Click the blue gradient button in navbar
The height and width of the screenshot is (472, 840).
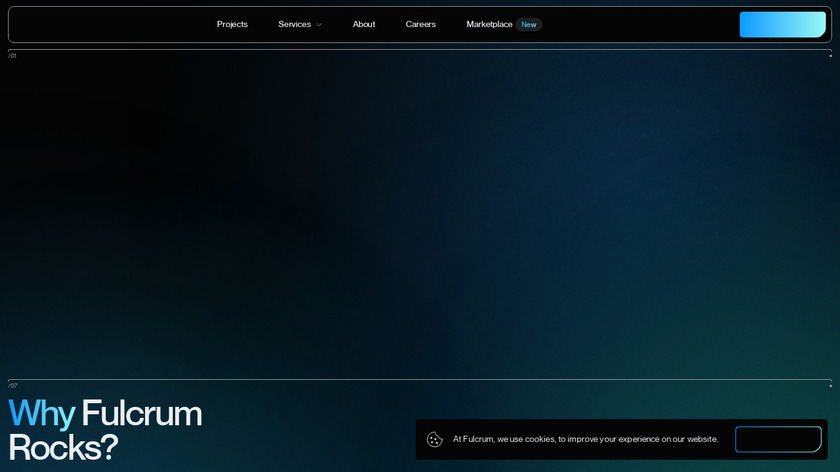pos(783,25)
